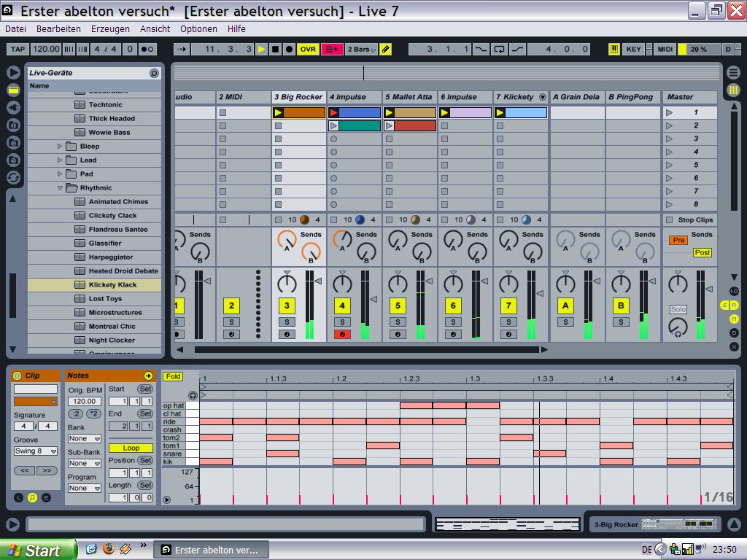Launch the blue clip in 4 Impulse
This screenshot has width=747, height=560.
pyautogui.click(x=333, y=113)
